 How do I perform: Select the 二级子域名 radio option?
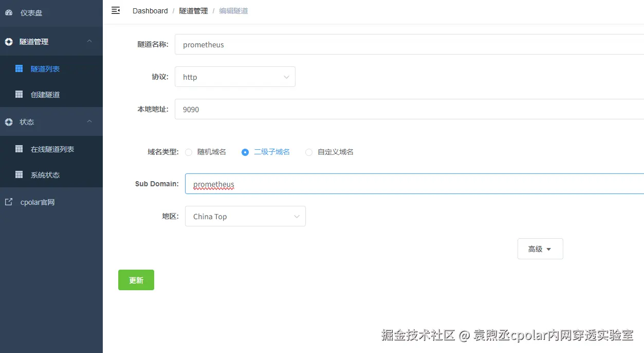245,152
